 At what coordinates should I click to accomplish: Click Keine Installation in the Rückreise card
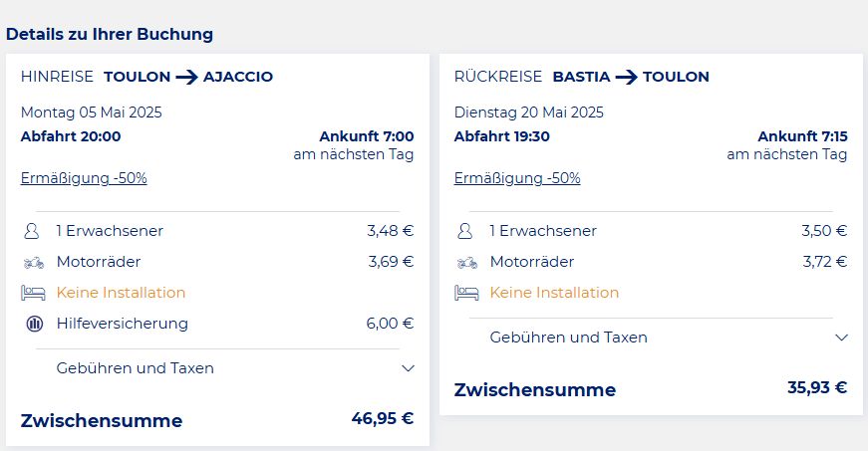pyautogui.click(x=554, y=293)
